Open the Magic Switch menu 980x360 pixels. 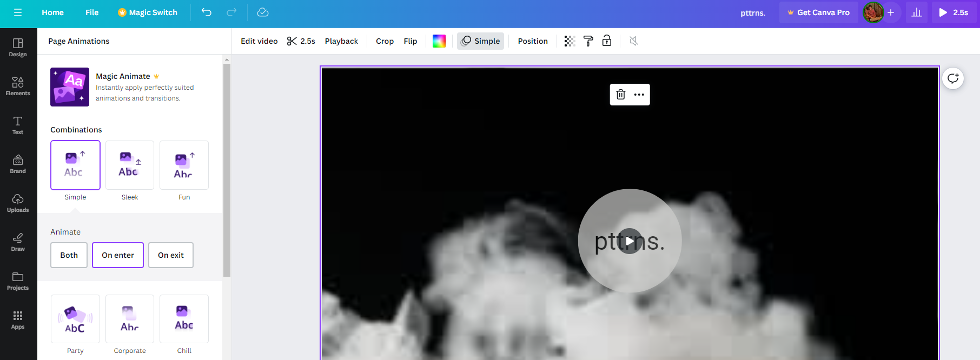[148, 12]
